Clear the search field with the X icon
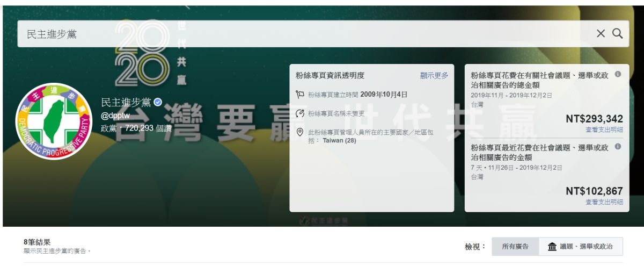The height and width of the screenshot is (266, 644). (x=601, y=34)
